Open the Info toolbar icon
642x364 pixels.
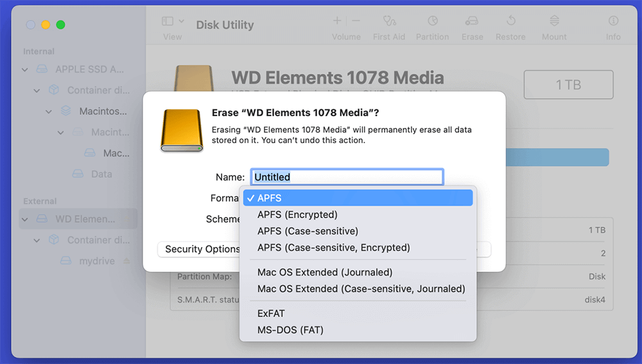point(613,21)
